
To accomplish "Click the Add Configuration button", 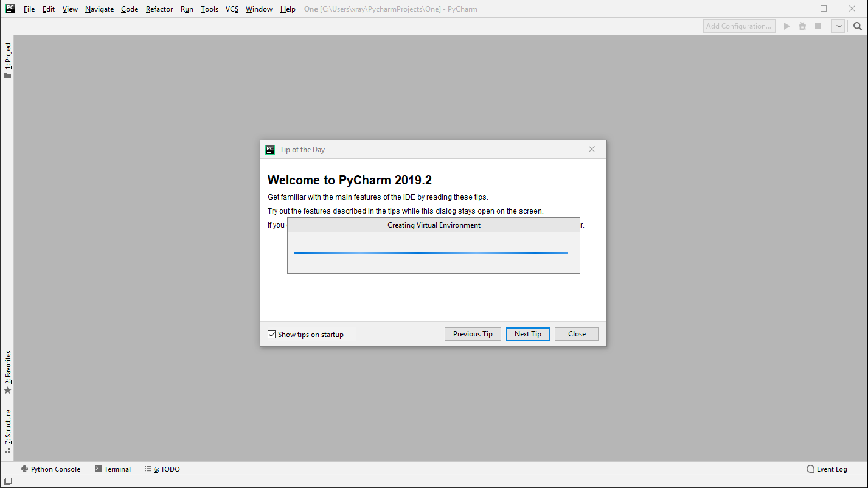I will pyautogui.click(x=739, y=26).
